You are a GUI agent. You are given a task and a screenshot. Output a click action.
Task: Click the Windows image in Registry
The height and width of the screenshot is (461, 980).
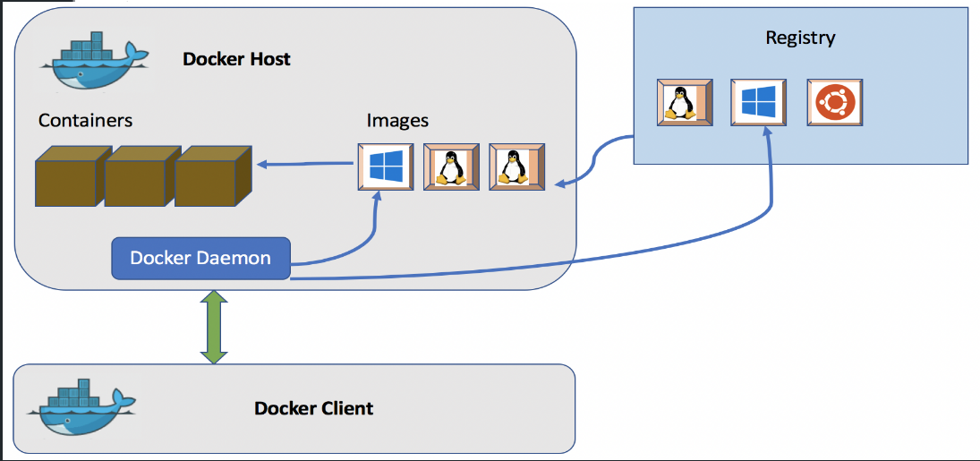759,103
